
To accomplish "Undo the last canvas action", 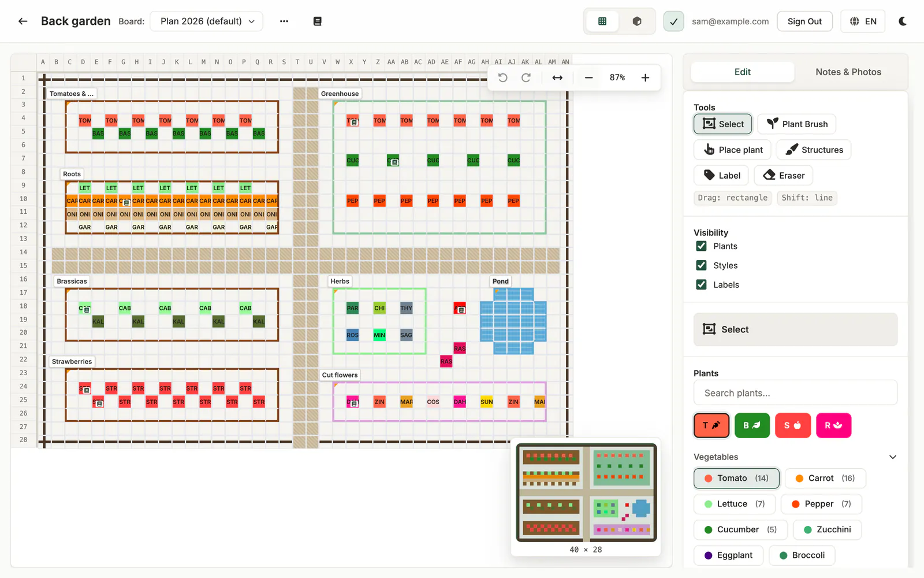I will coord(503,77).
